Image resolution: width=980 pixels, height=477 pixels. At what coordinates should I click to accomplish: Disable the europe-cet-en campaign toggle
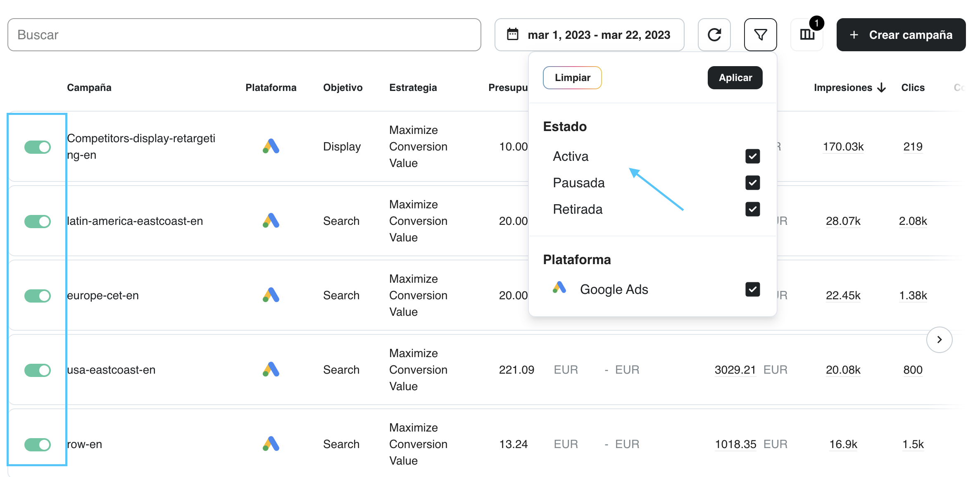tap(38, 296)
